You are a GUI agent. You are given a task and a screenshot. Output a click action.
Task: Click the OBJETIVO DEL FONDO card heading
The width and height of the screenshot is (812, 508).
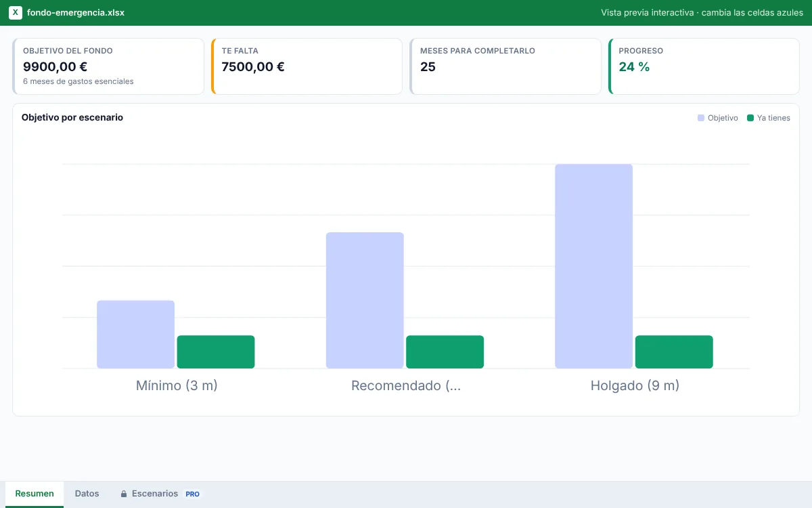68,51
